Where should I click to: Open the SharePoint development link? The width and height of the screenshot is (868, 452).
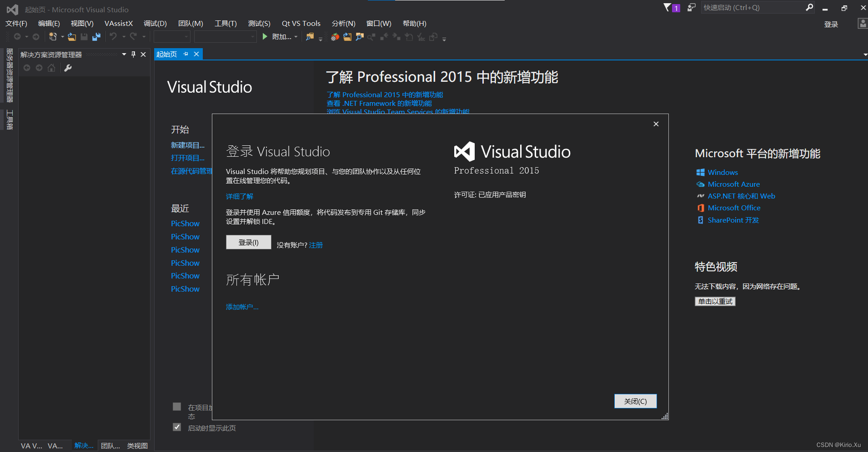pyautogui.click(x=733, y=220)
